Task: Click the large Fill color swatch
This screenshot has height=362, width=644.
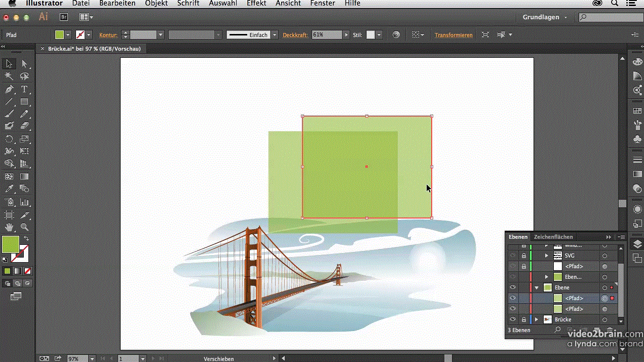Action: click(x=11, y=244)
